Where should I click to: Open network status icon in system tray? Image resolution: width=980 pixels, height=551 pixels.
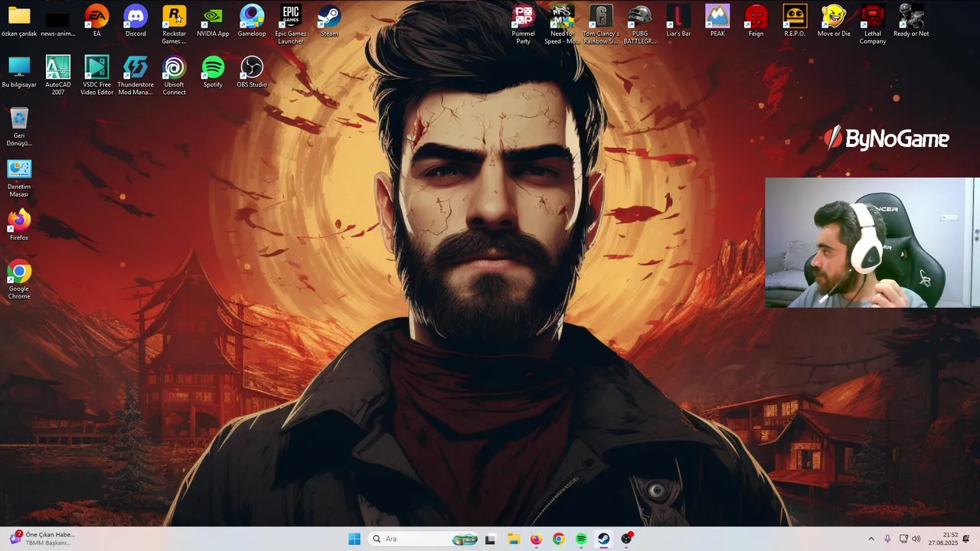[x=903, y=539]
